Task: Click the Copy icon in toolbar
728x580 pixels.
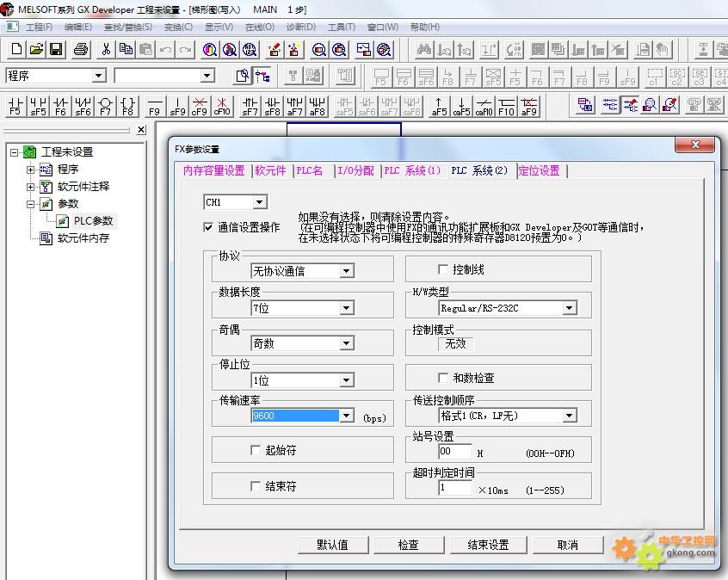Action: pyautogui.click(x=126, y=49)
